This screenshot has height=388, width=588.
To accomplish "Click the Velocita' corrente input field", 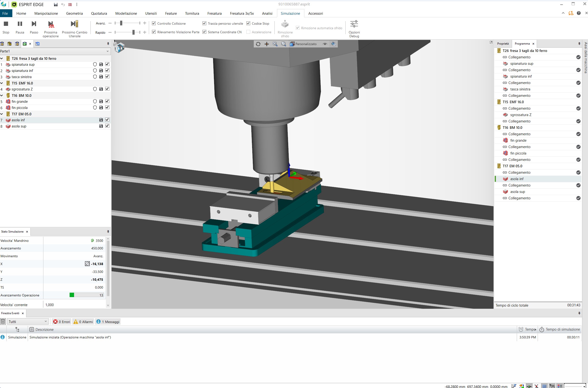I will pyautogui.click(x=74, y=305).
